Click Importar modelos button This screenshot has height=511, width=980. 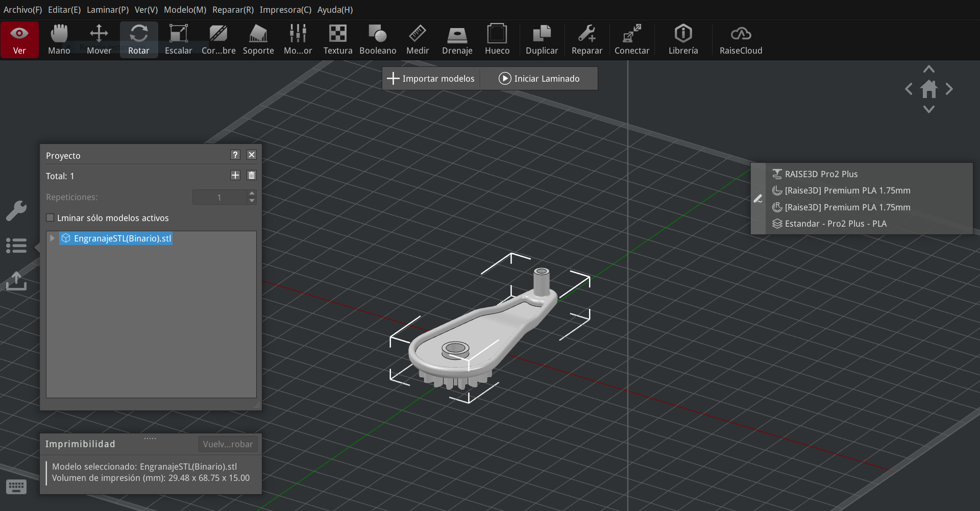point(431,79)
